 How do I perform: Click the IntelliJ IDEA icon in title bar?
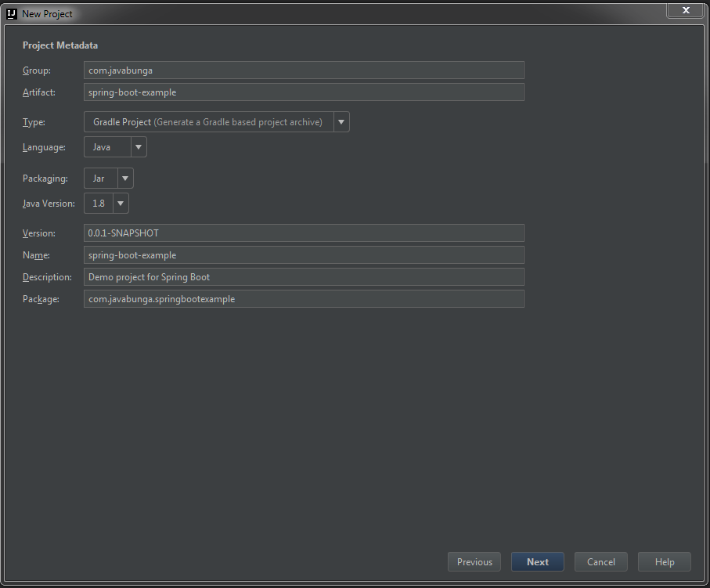pyautogui.click(x=12, y=13)
